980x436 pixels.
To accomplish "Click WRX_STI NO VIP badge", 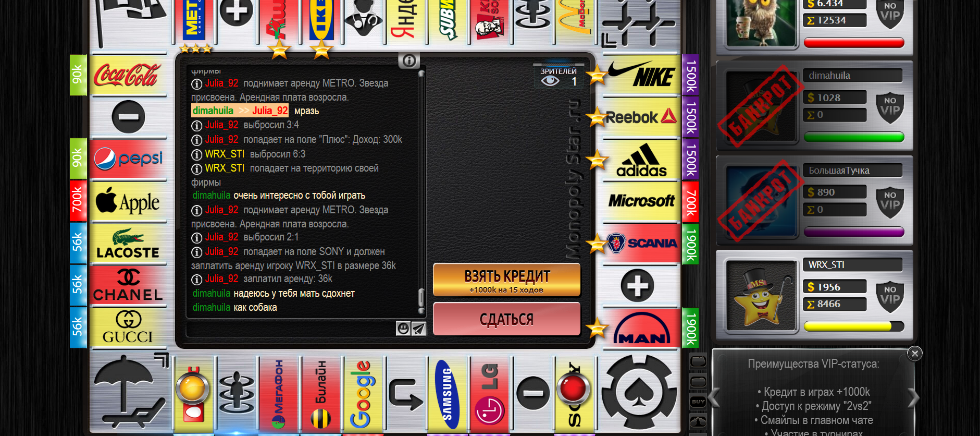I will [x=890, y=296].
